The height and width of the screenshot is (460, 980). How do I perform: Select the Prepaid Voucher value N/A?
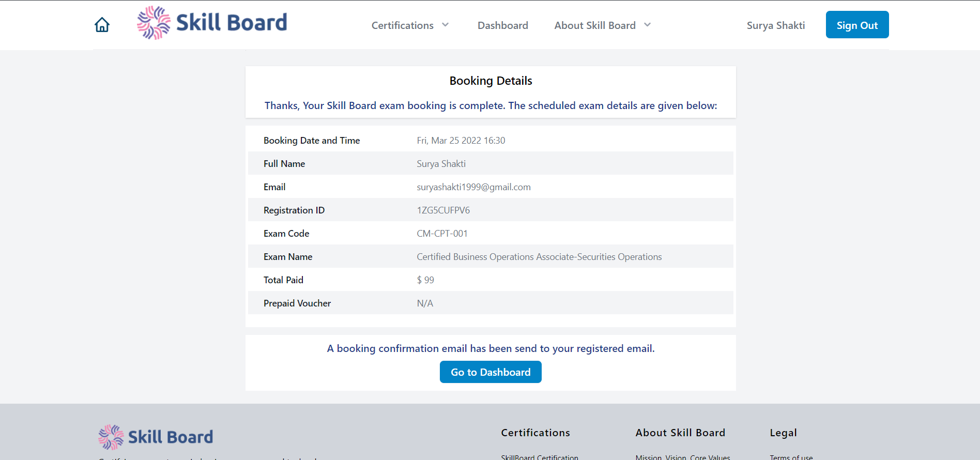[x=425, y=303]
